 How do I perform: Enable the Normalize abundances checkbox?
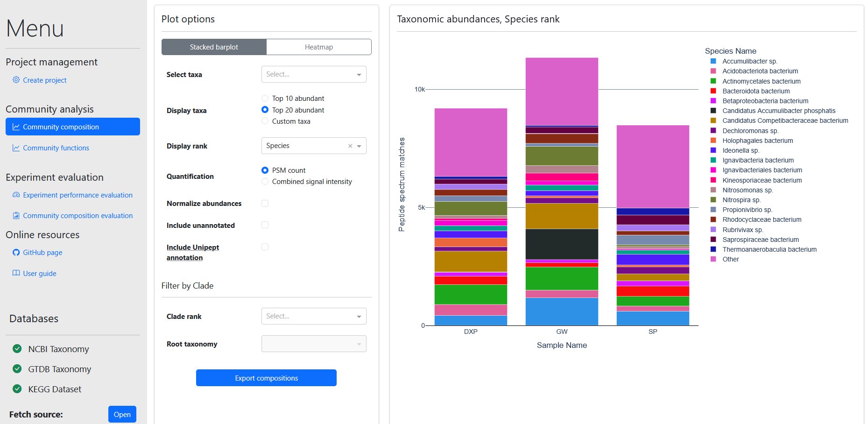(x=265, y=204)
